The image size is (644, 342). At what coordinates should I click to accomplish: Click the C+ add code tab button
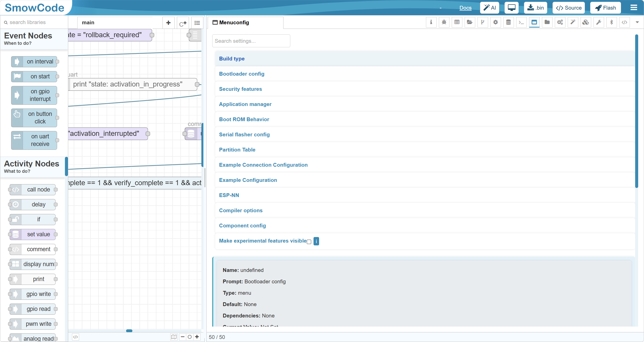[x=183, y=23]
